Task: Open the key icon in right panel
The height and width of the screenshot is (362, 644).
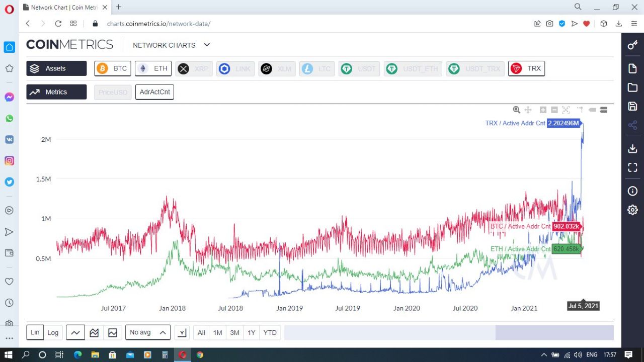Action: (632, 45)
